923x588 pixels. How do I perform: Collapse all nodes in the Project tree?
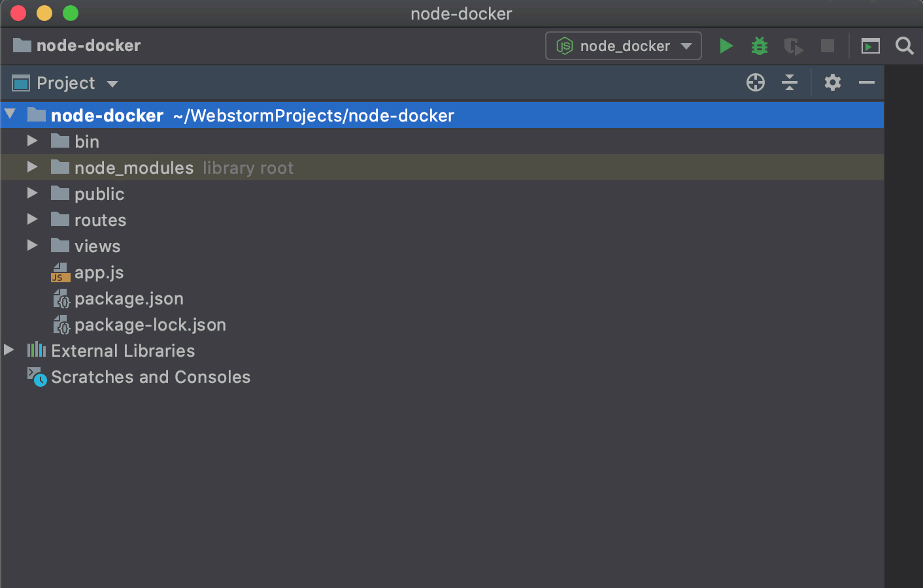click(x=790, y=82)
